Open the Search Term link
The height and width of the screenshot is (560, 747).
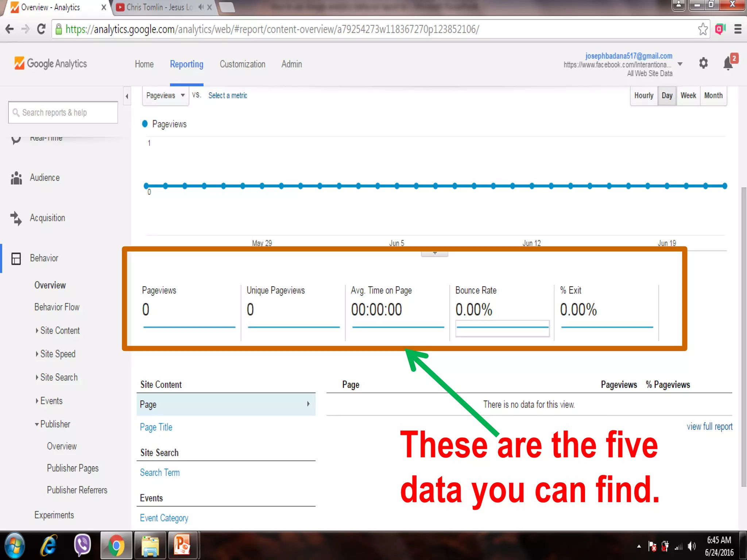pos(160,472)
